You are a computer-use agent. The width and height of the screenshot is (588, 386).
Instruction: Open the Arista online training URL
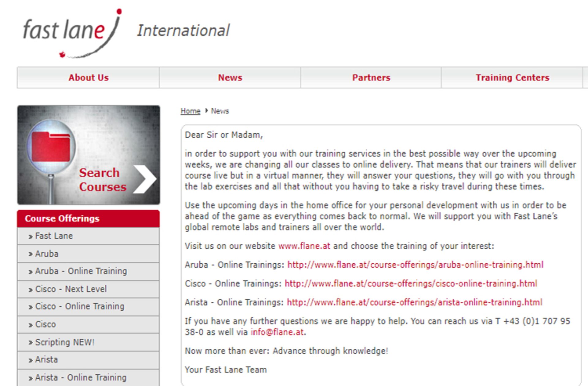coord(414,302)
